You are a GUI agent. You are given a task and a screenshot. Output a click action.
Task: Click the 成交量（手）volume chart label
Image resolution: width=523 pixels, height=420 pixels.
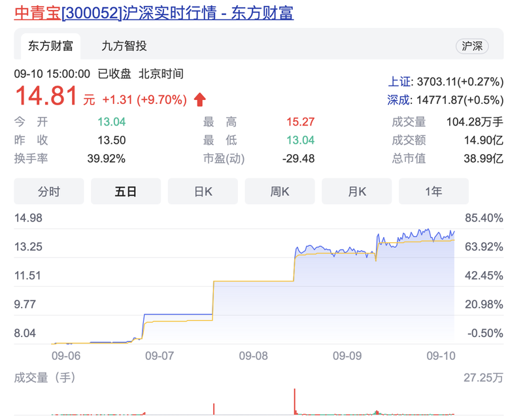(x=45, y=378)
